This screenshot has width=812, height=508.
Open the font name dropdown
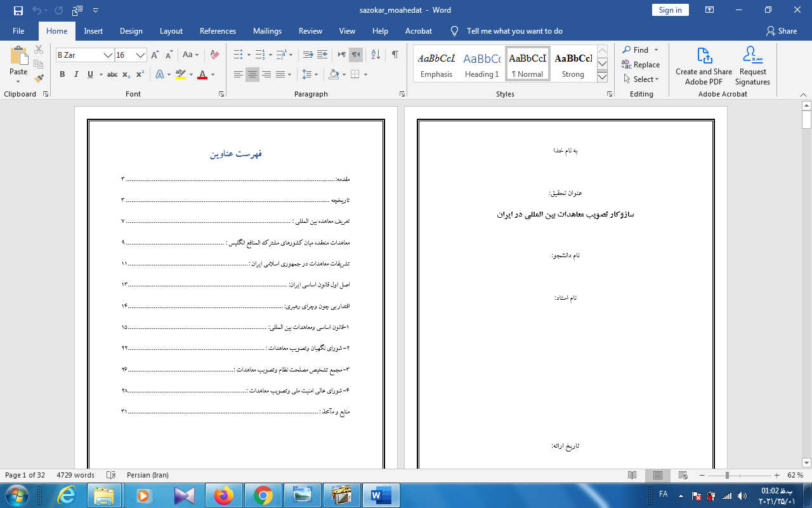point(108,55)
